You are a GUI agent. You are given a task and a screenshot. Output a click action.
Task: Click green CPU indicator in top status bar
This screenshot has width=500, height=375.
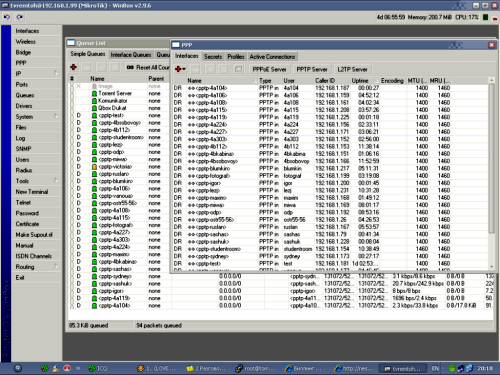pos(486,17)
